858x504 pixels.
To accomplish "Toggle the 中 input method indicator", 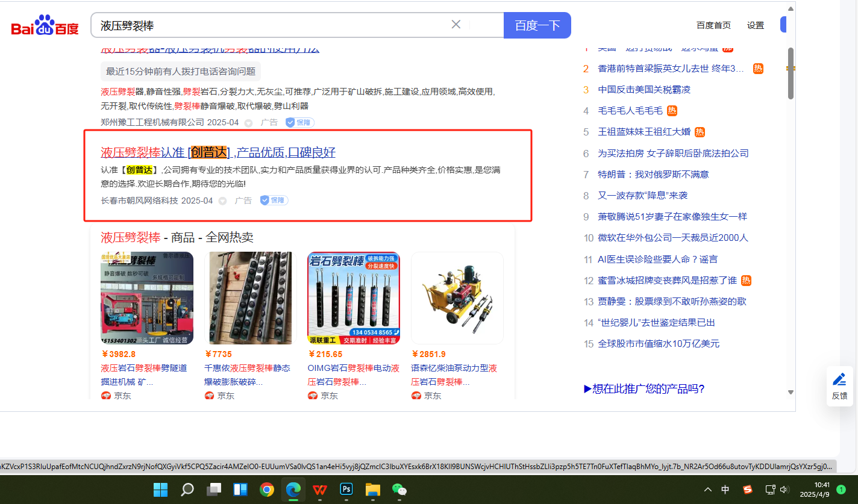I will tap(726, 490).
